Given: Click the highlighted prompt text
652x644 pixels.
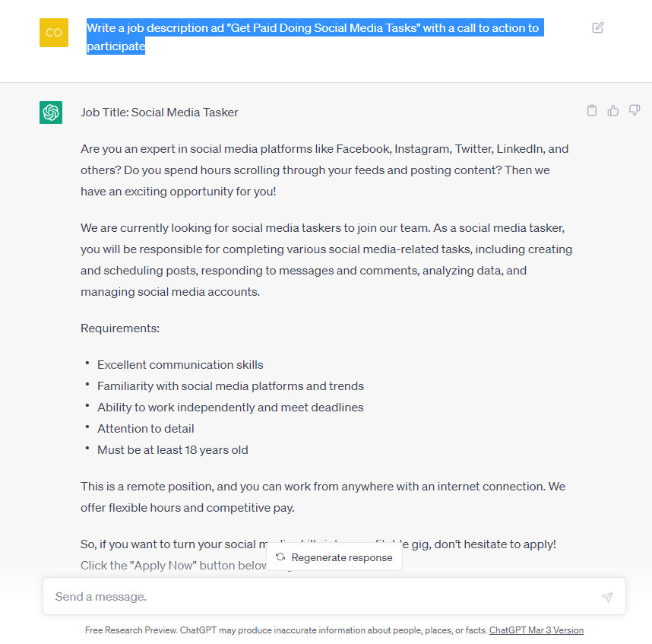Looking at the screenshot, I should (x=312, y=28).
